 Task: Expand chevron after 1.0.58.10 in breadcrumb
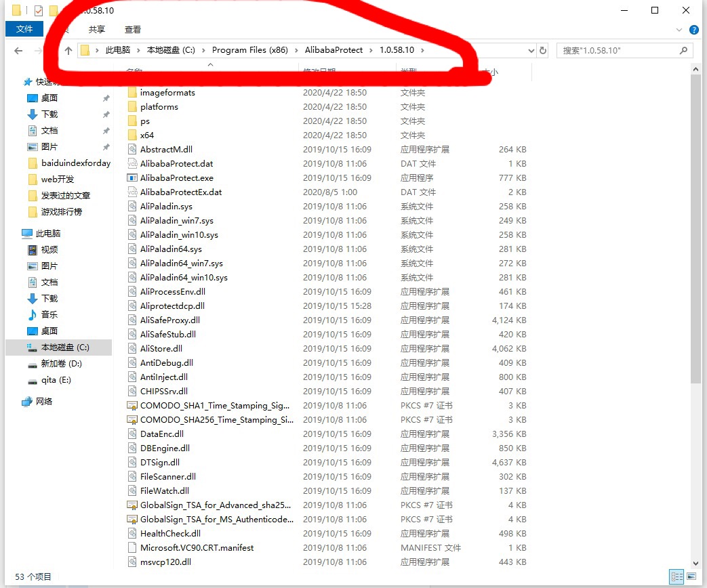[x=422, y=50]
